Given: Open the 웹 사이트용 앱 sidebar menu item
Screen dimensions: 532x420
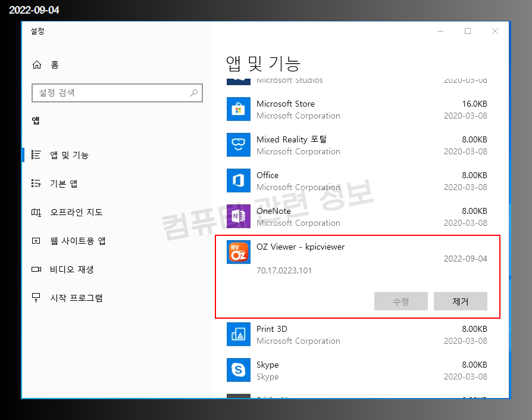Looking at the screenshot, I should (x=117, y=241).
